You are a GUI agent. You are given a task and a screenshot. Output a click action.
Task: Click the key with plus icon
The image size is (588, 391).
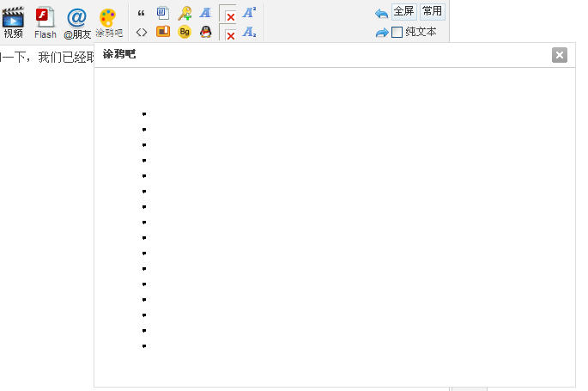pos(185,13)
